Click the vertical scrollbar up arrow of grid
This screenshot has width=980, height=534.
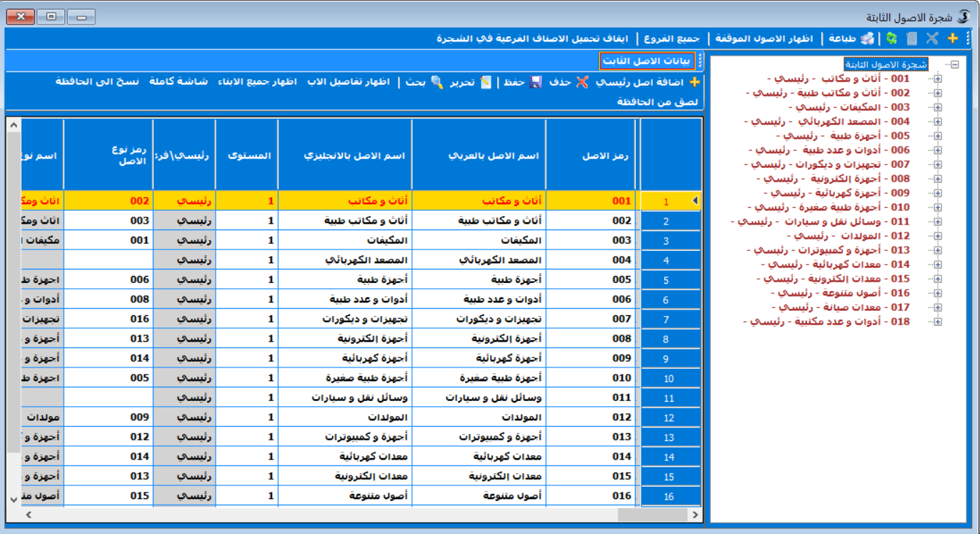click(13, 126)
